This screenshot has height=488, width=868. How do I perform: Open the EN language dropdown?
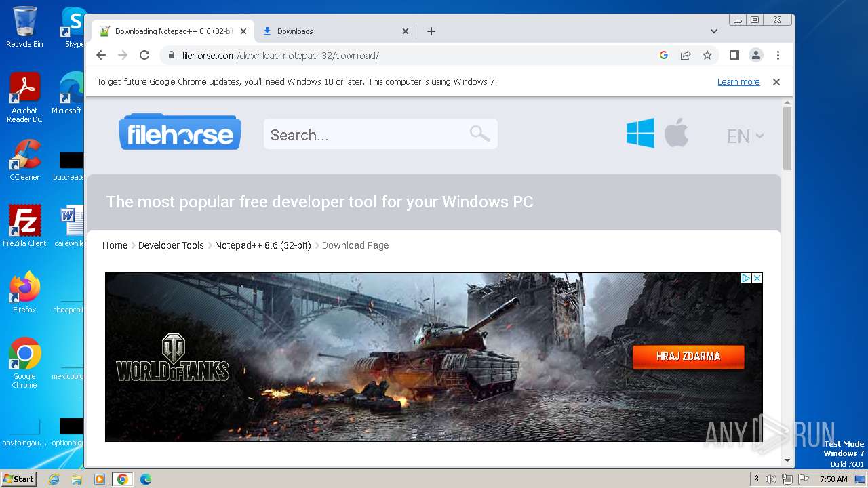pos(745,136)
